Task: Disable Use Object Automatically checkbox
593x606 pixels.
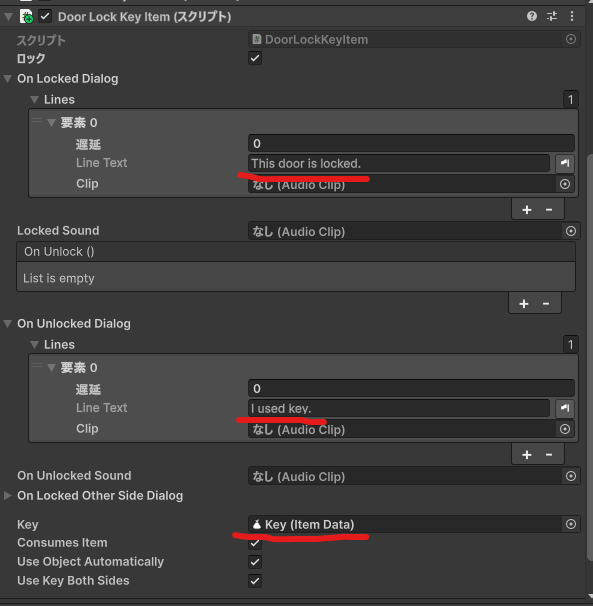Action: [255, 562]
